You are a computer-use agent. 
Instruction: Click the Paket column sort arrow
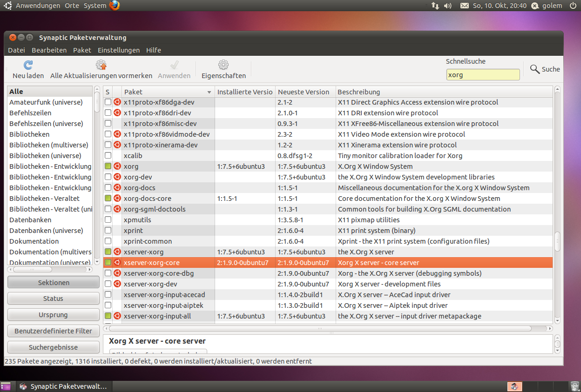(x=209, y=92)
